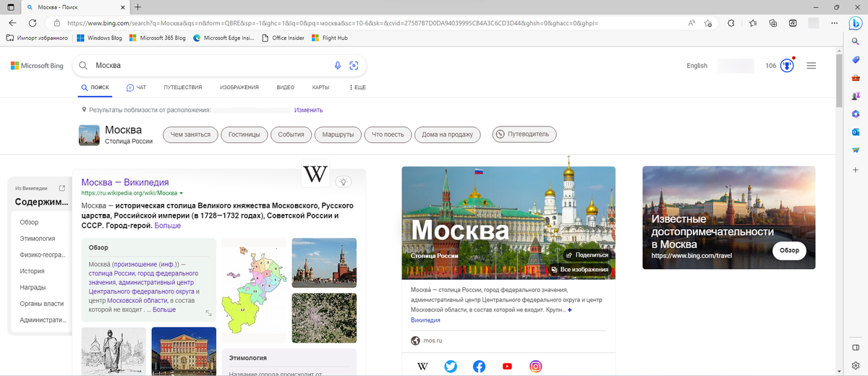868x376 pixels.
Task: Switch to ИЗОБРАЖЕНИЯ tab
Action: [x=239, y=87]
